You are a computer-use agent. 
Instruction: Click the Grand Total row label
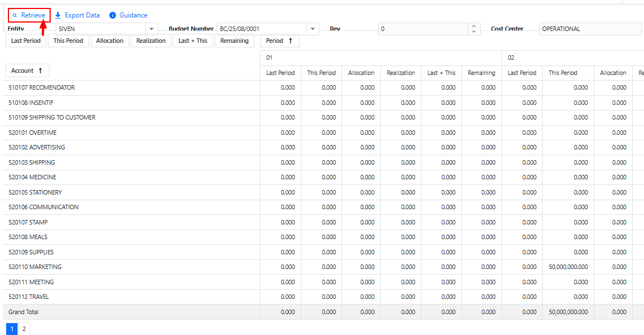pos(24,312)
